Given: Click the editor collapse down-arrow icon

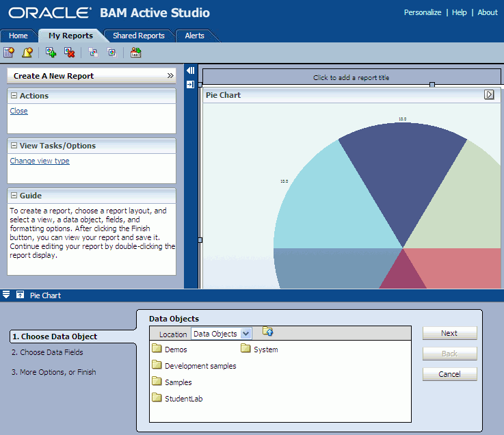Looking at the screenshot, I should [x=6, y=294].
